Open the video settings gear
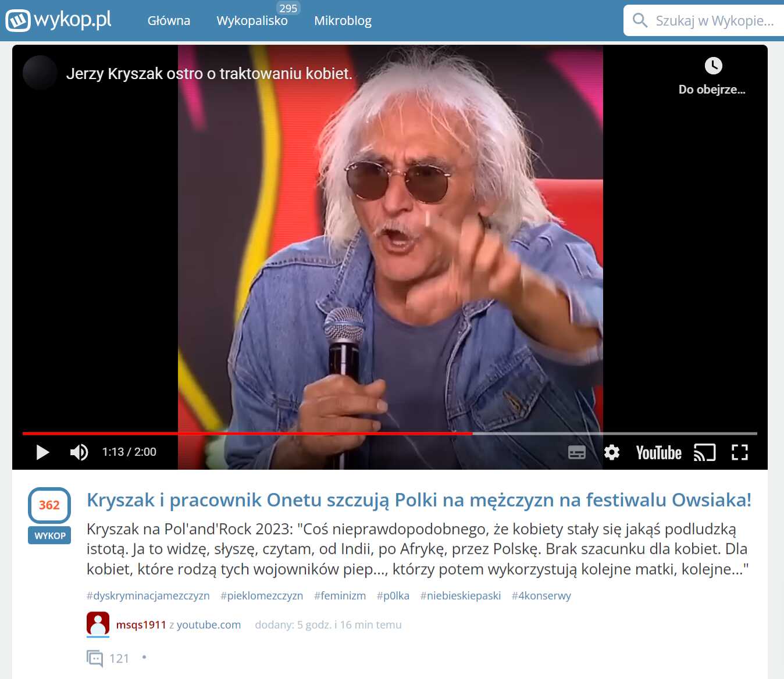This screenshot has width=784, height=679. 611,452
